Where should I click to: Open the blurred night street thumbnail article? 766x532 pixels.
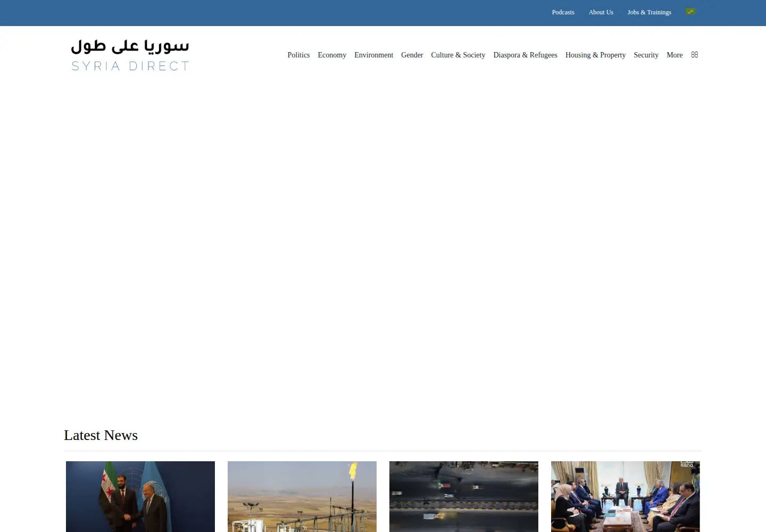point(464,496)
